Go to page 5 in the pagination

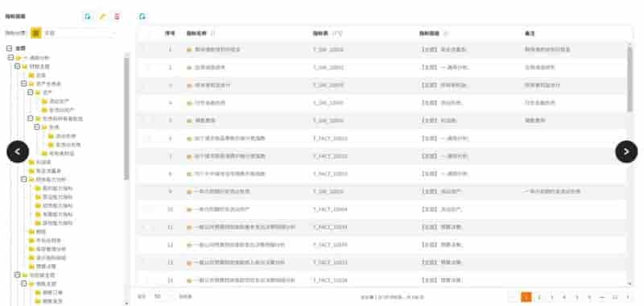[577, 297]
